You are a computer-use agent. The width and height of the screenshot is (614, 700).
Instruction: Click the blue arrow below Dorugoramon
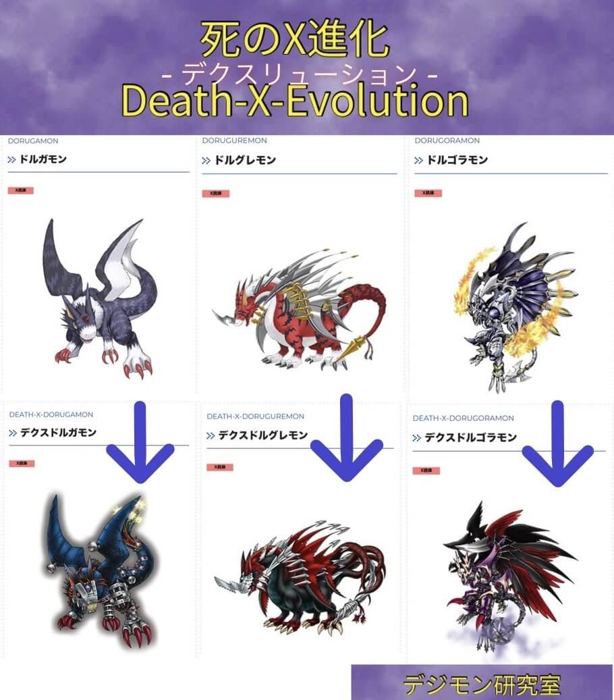(x=558, y=443)
